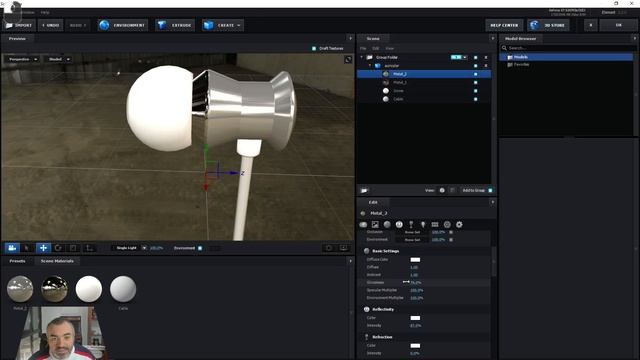Open the Create primitives menu

[x=222, y=25]
